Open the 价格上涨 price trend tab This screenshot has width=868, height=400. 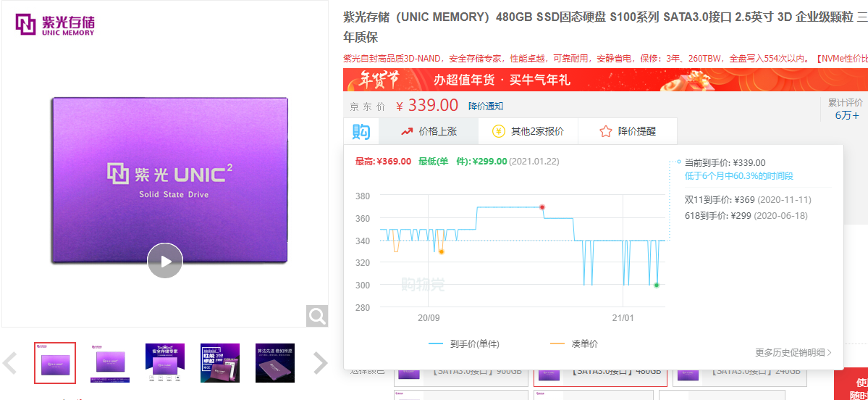[429, 132]
